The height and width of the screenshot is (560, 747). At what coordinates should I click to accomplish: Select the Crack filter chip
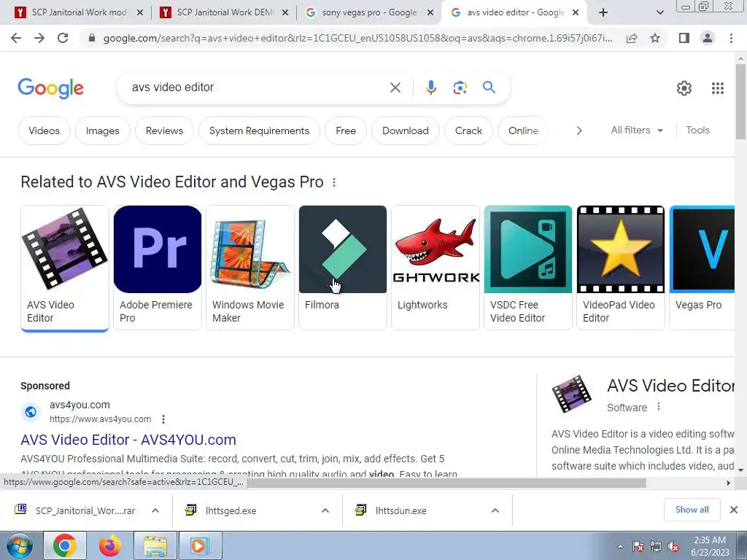point(468,131)
